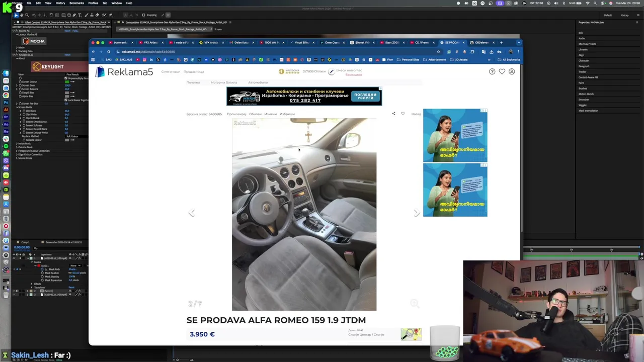Toggle visibility eye of layer 3 in timeline
The image size is (644, 362).
click(15, 295)
